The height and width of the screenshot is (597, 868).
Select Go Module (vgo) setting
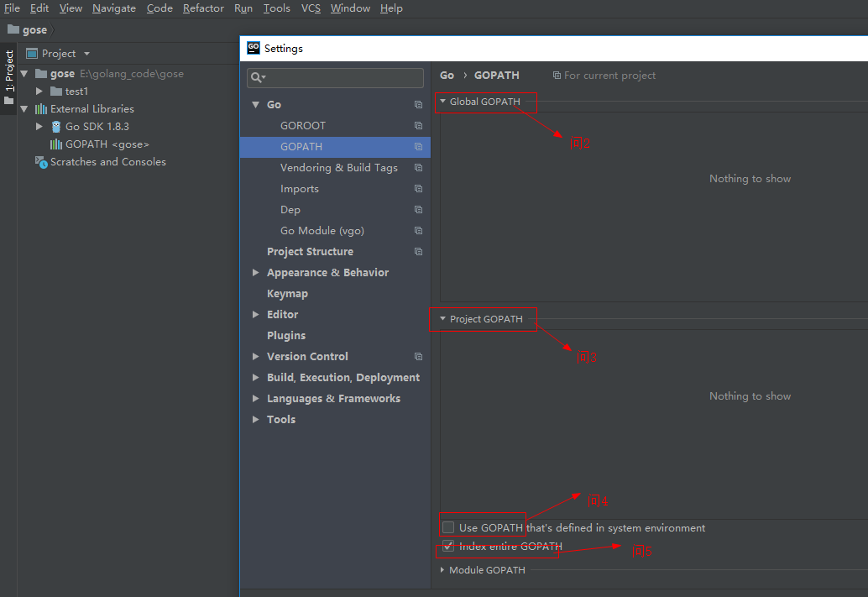tap(322, 231)
